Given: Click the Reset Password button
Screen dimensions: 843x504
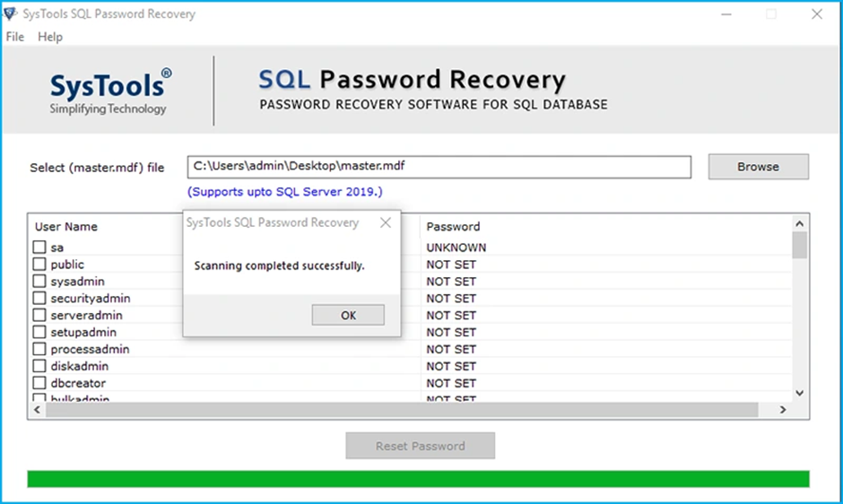Looking at the screenshot, I should click(x=420, y=446).
